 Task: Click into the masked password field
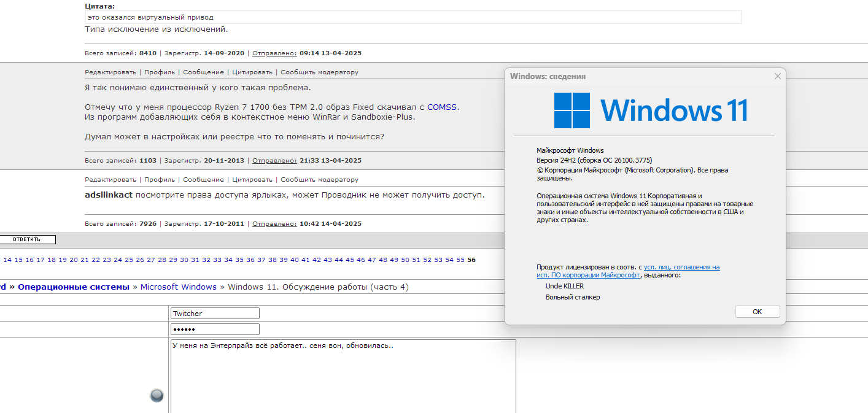[215, 330]
